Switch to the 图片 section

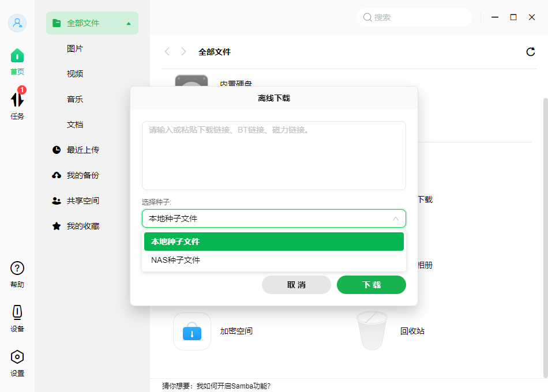click(75, 48)
